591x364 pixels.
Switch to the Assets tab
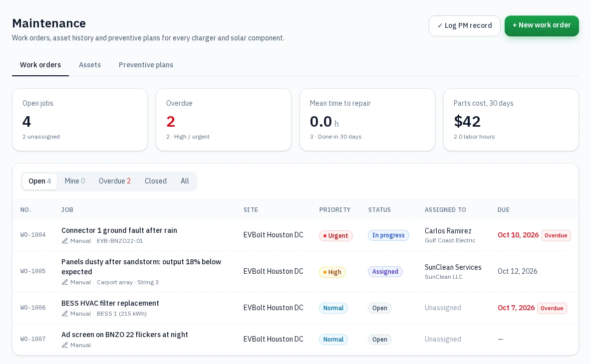(90, 65)
